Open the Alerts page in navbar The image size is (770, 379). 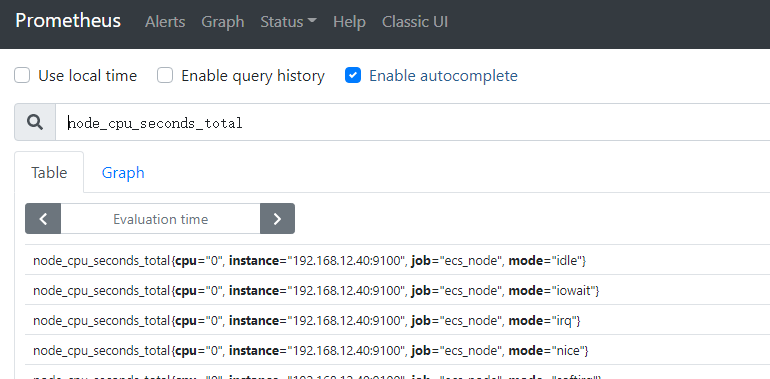[165, 22]
